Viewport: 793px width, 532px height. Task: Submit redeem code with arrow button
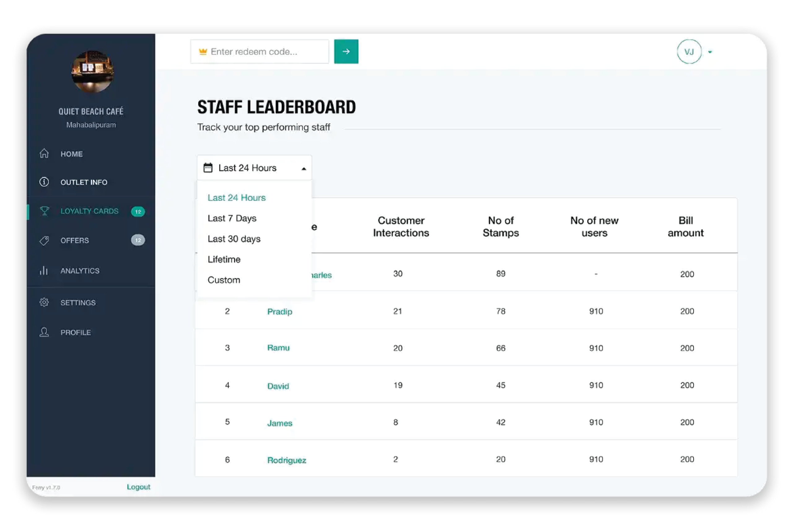346,52
